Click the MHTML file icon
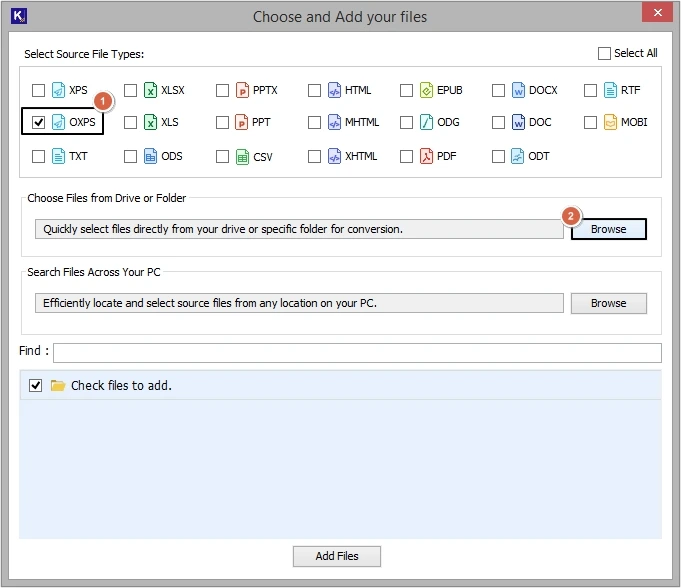681x588 pixels. (334, 122)
